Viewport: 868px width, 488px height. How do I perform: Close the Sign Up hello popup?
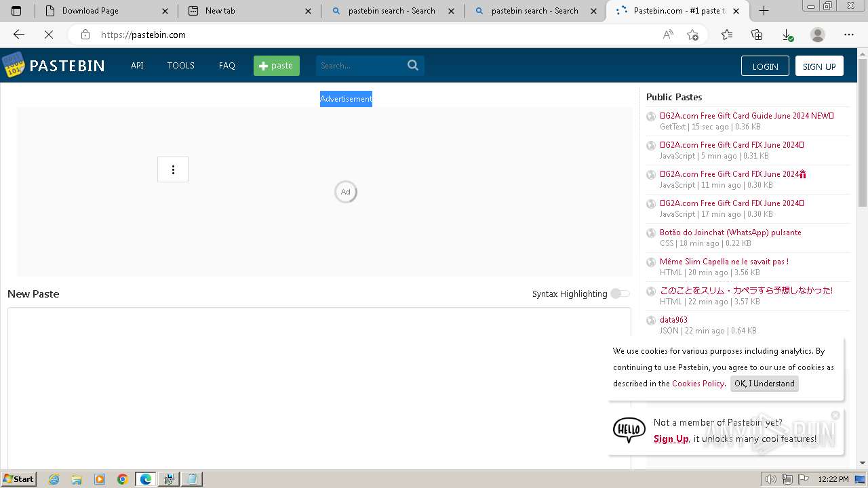(835, 415)
